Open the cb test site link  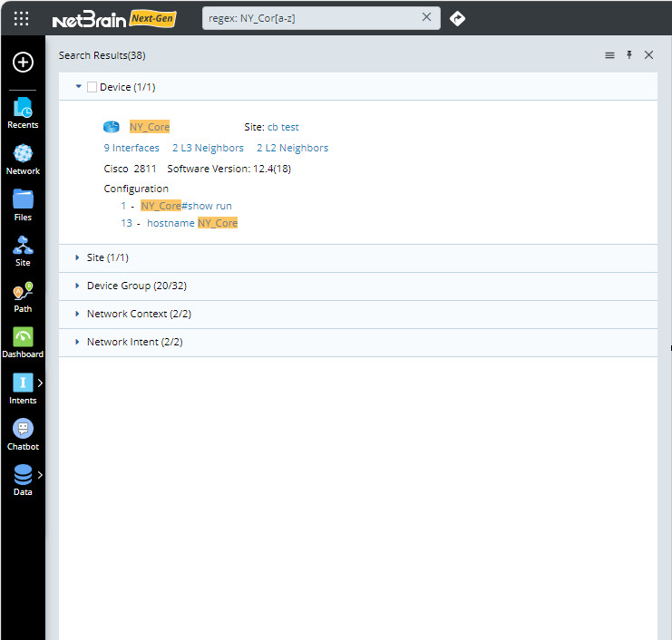coord(283,127)
